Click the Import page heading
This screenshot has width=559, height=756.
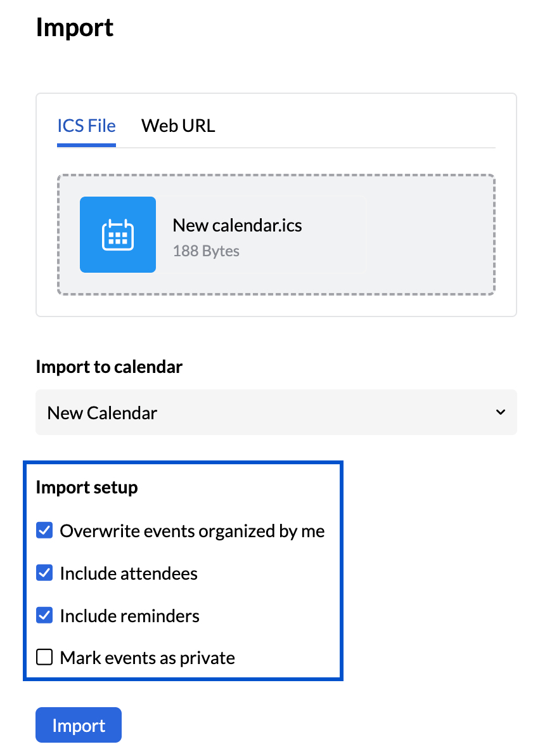tap(75, 28)
